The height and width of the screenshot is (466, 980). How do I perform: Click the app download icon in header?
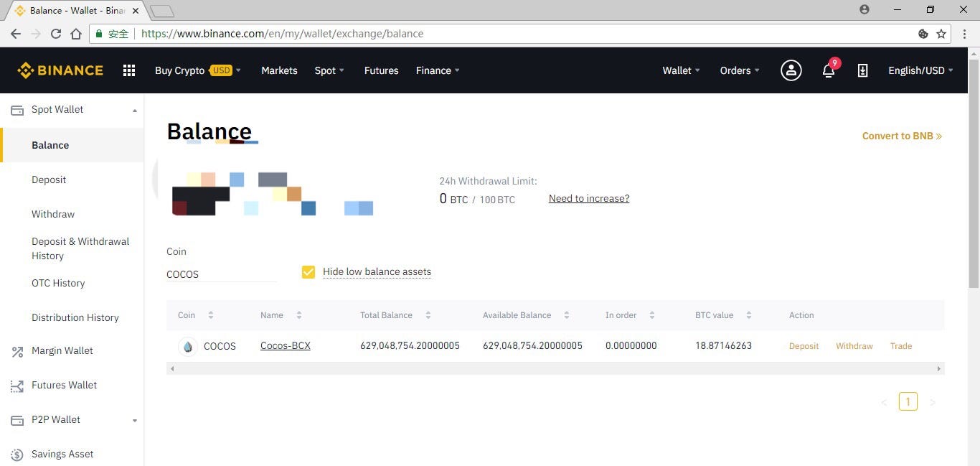coord(862,70)
